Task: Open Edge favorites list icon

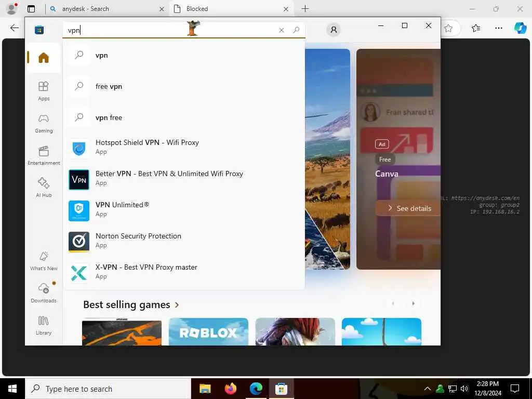Action: tap(476, 28)
